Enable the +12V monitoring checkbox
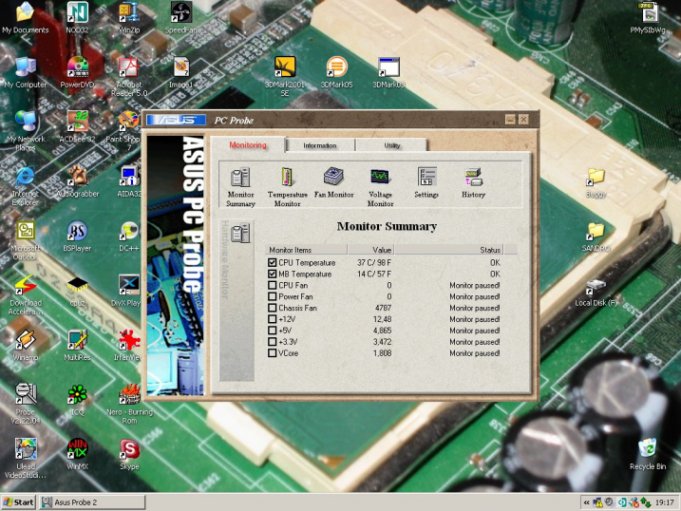Viewport: 681px width, 511px height. pos(272,319)
